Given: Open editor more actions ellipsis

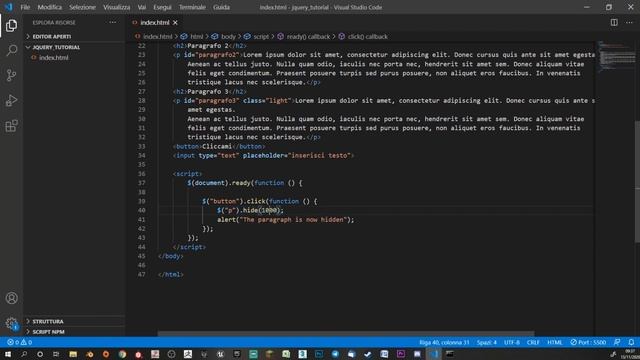Looking at the screenshot, I should pos(629,22).
